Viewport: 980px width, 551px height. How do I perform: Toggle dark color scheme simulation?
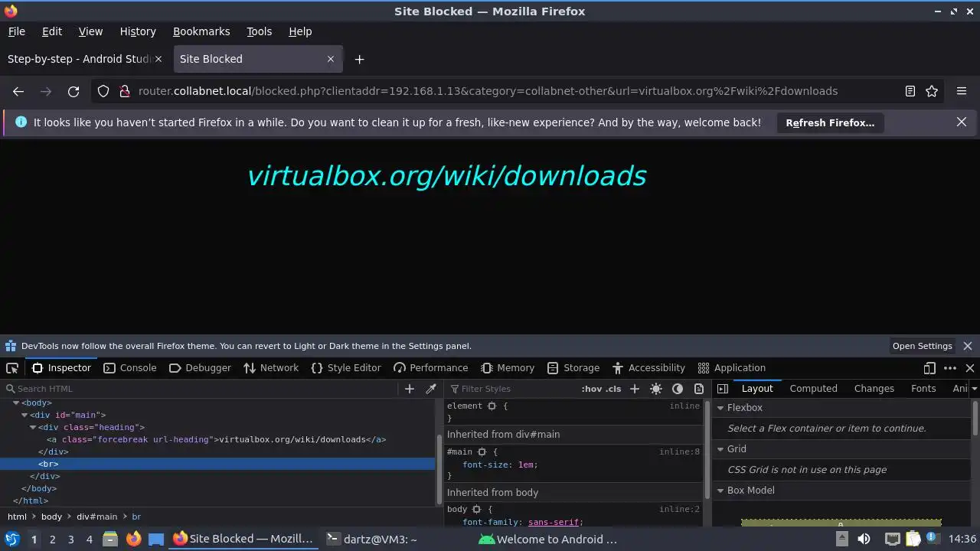678,389
